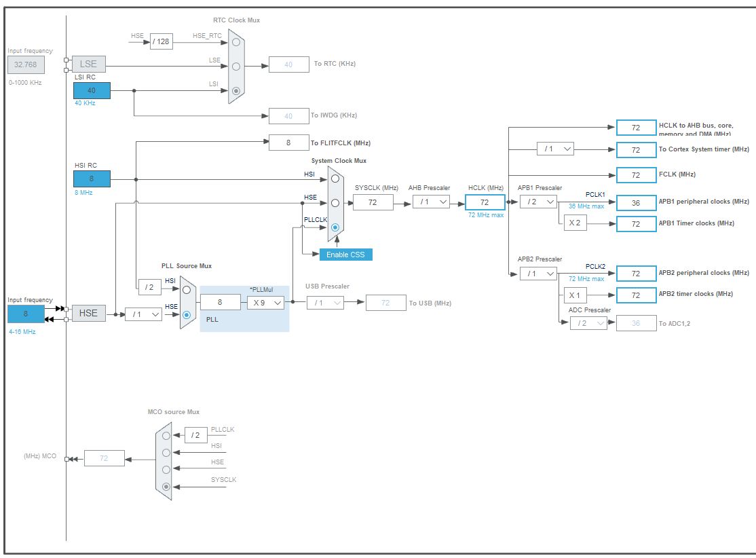
Task: Click APB1 Timer clocks value box
Action: 637,224
